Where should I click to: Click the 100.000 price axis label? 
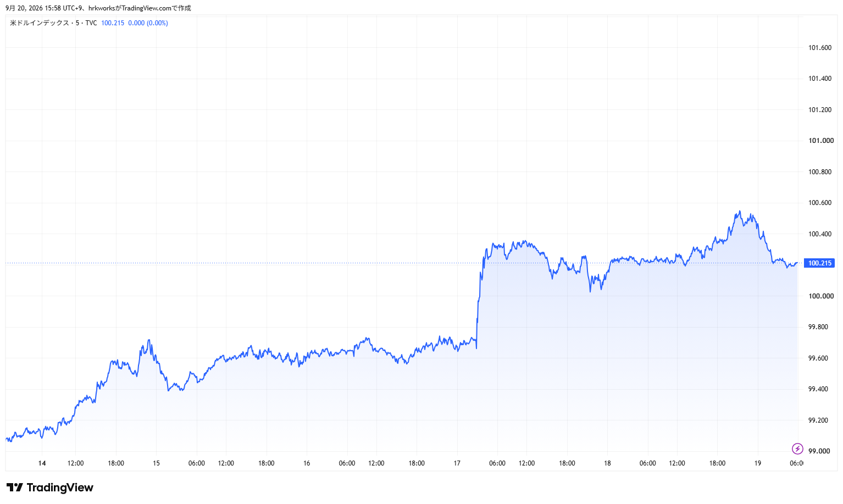[820, 296]
